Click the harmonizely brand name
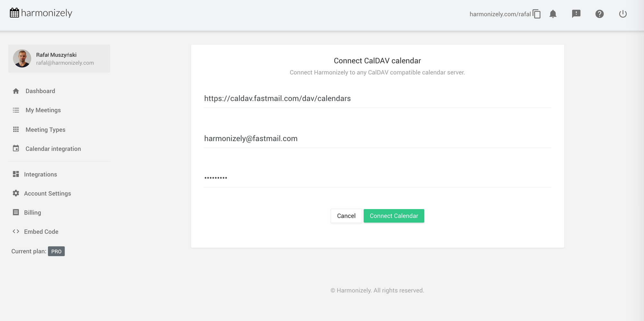The width and height of the screenshot is (644, 321). click(x=47, y=13)
